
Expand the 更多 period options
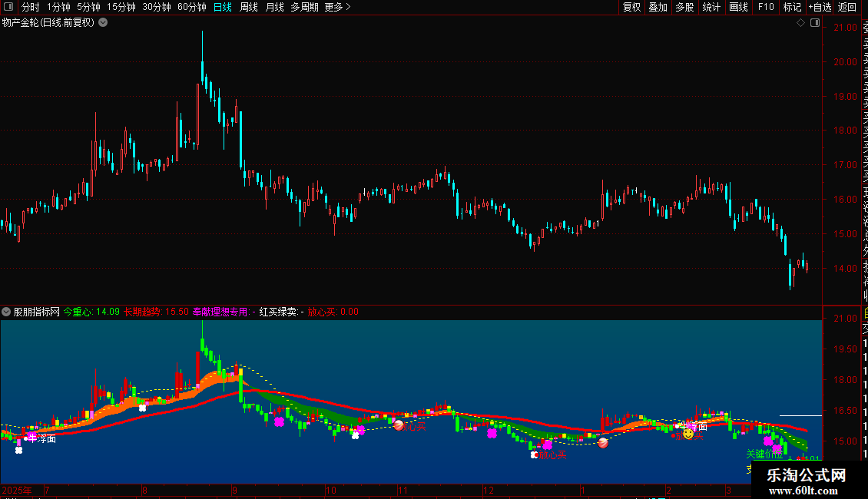click(x=337, y=7)
